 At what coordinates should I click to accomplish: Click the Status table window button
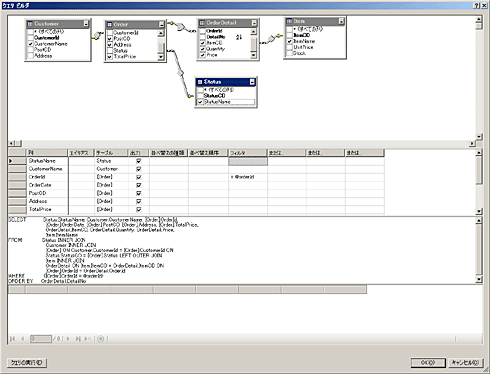click(252, 82)
